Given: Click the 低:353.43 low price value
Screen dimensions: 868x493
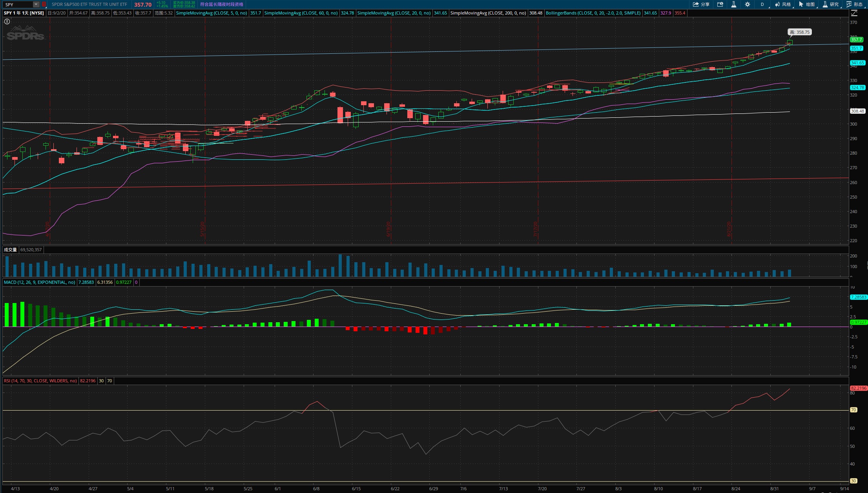Looking at the screenshot, I should [x=122, y=13].
